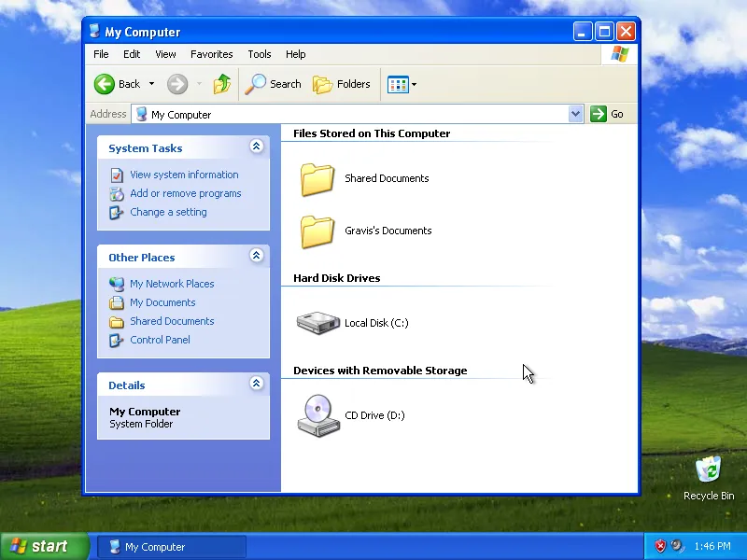Open the Tools menu
This screenshot has height=560, width=747.
tap(259, 54)
